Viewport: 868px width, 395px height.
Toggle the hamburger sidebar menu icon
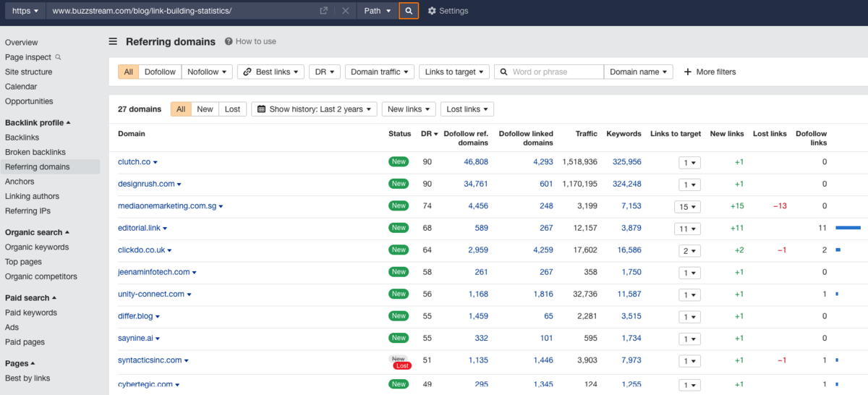[x=113, y=42]
